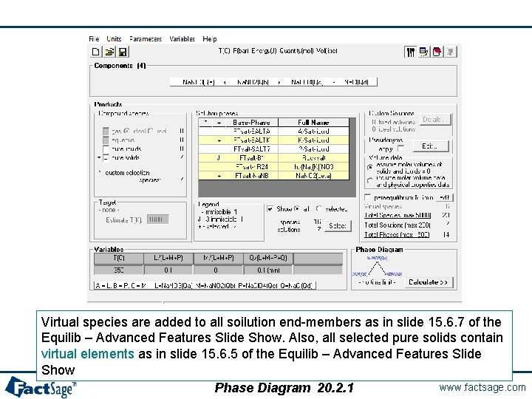The height and width of the screenshot is (399, 532).
Task: Select include molar volume data option
Action: point(370,181)
